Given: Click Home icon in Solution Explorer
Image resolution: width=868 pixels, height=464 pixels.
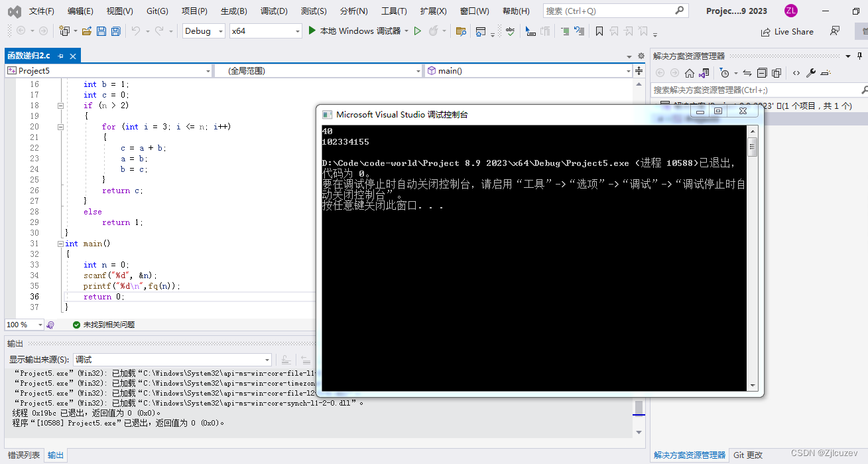Looking at the screenshot, I should (690, 73).
